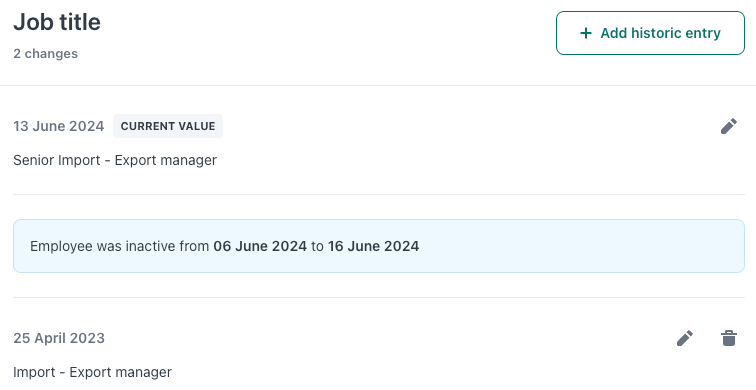Click the Add historic entry button
The image size is (756, 390).
tap(650, 33)
